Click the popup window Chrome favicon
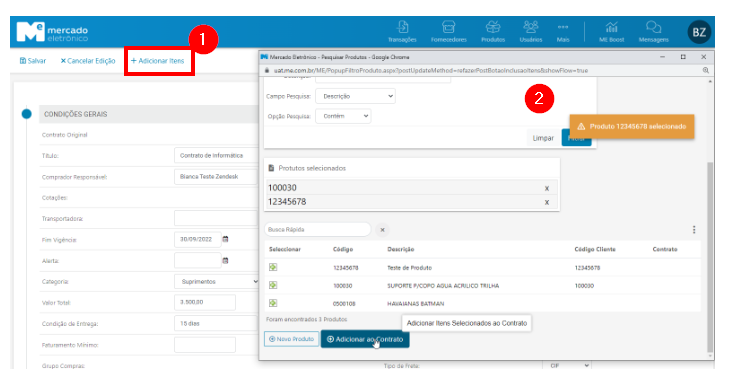The height and width of the screenshot is (384, 731). (264, 57)
